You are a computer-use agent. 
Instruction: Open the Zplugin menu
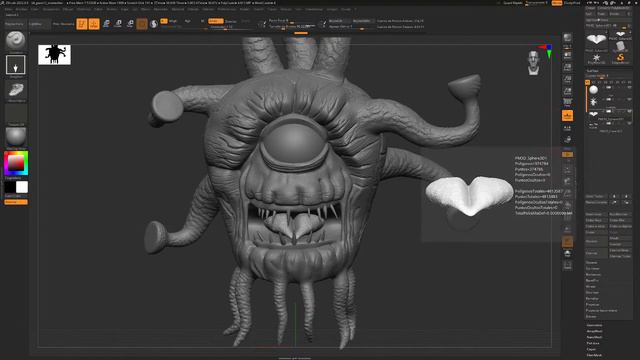tap(332, 9)
